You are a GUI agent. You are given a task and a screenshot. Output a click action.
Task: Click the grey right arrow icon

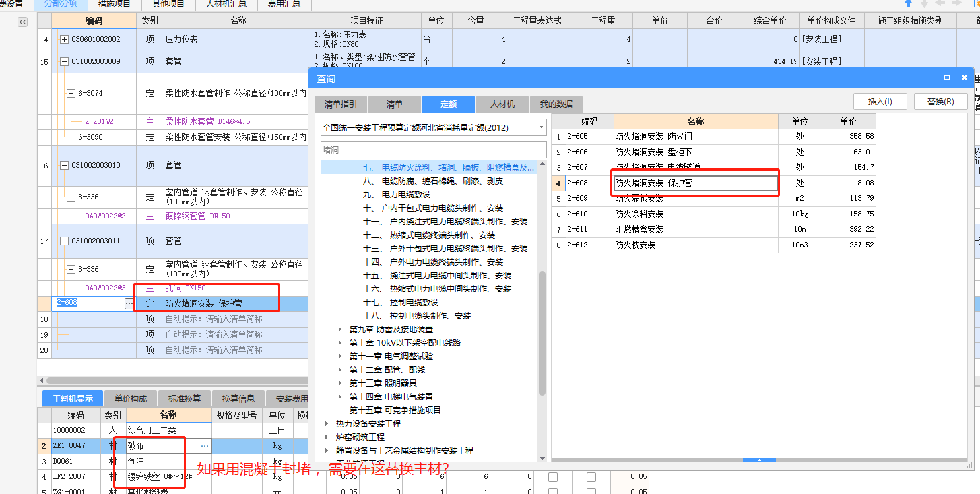[x=956, y=4]
